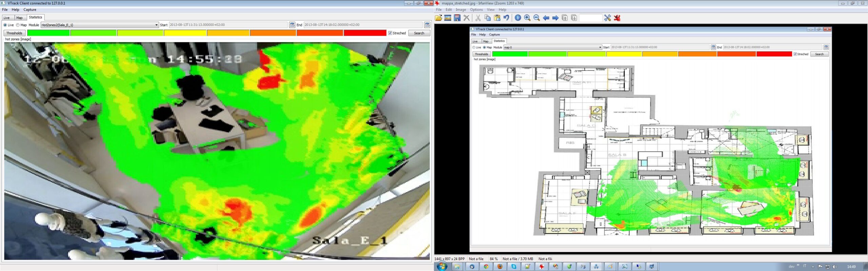
Task: Click the Search button in left VTrack window
Action: click(x=419, y=33)
